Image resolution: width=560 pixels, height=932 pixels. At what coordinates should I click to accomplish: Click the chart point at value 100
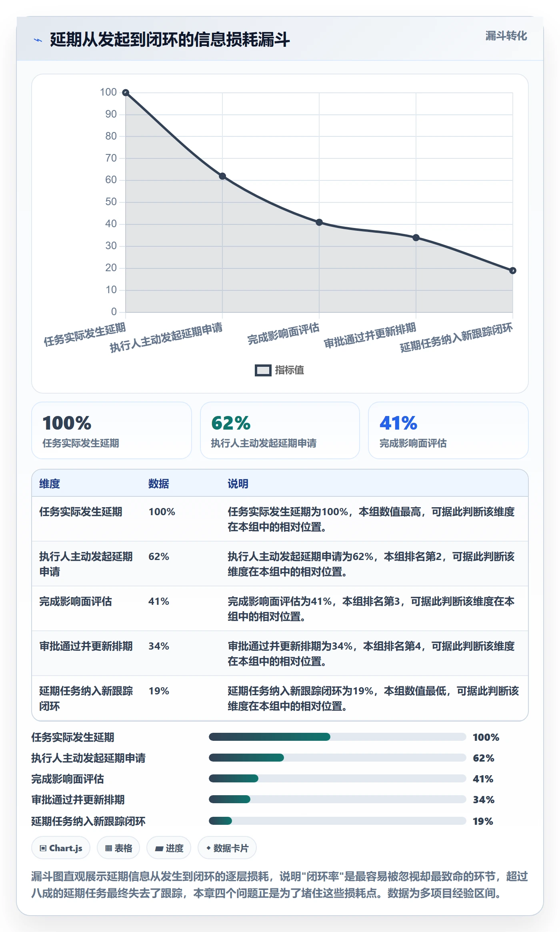[126, 93]
